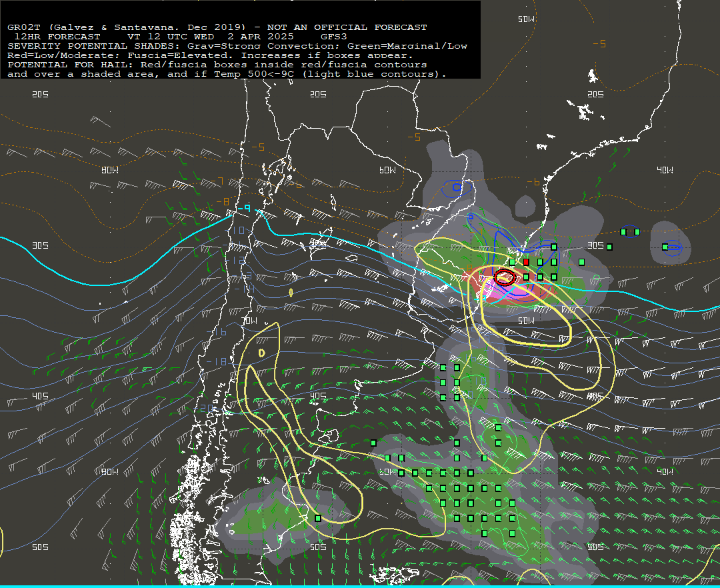Select the '12HR FORECAST' valid time line
This screenshot has width=720, height=588.
(x=181, y=36)
